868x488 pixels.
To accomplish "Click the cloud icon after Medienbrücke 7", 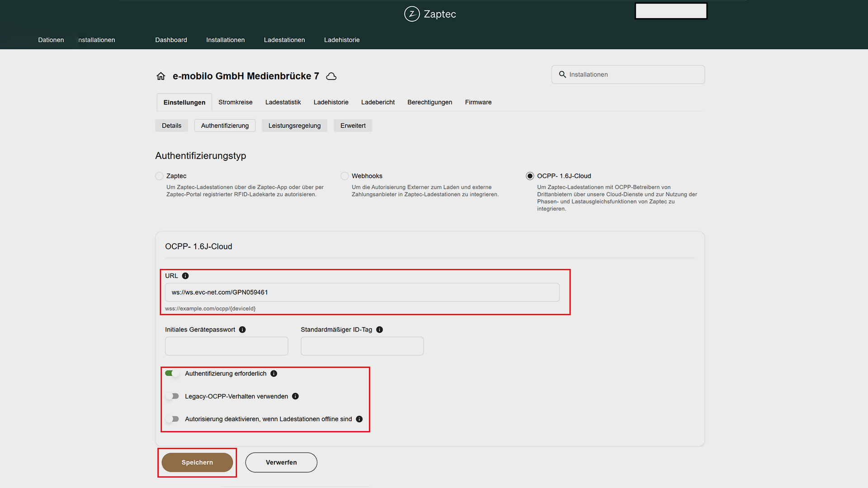I will [331, 76].
